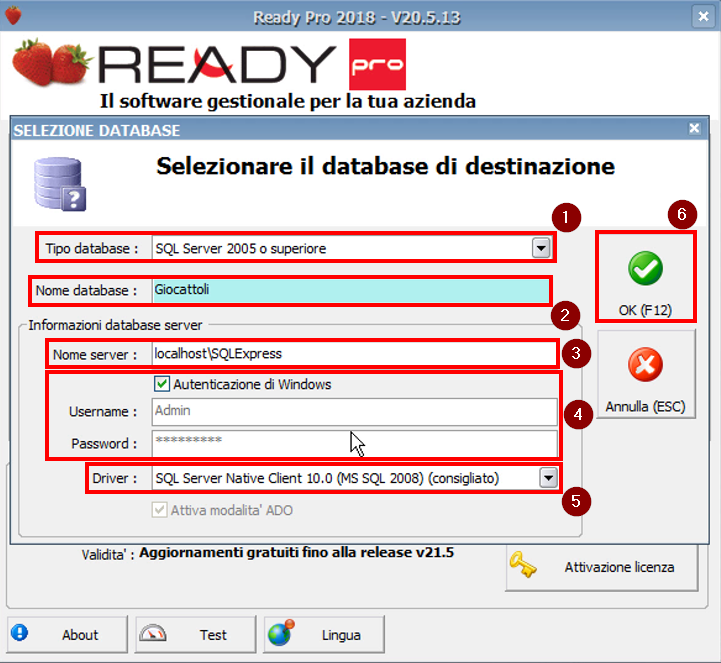Select the SQL Server Native Client 10.0 driver box
This screenshot has width=721, height=663.
tap(355, 478)
